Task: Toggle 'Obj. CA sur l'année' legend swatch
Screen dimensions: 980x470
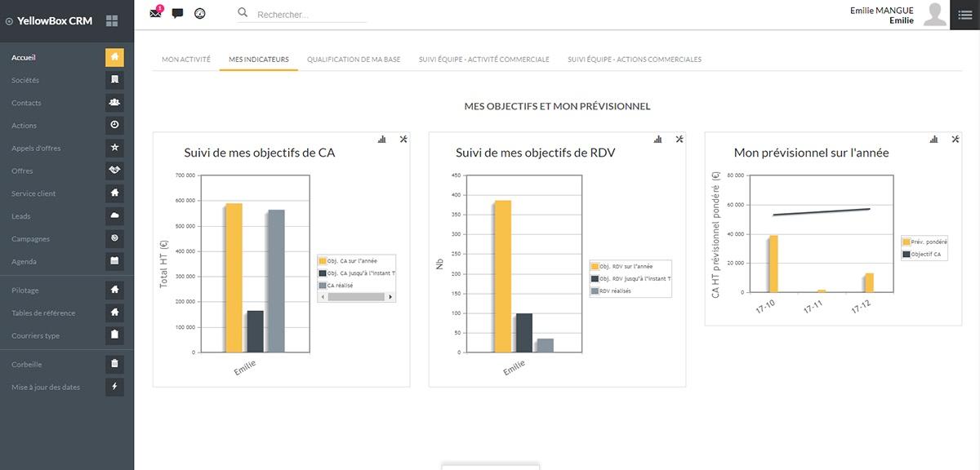Action: pos(323,260)
